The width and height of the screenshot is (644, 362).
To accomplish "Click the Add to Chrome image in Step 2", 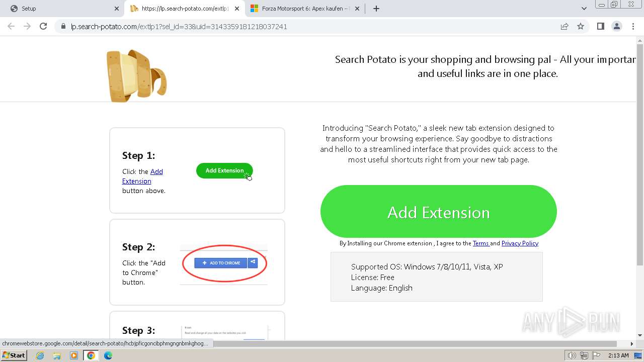I will 224,263.
